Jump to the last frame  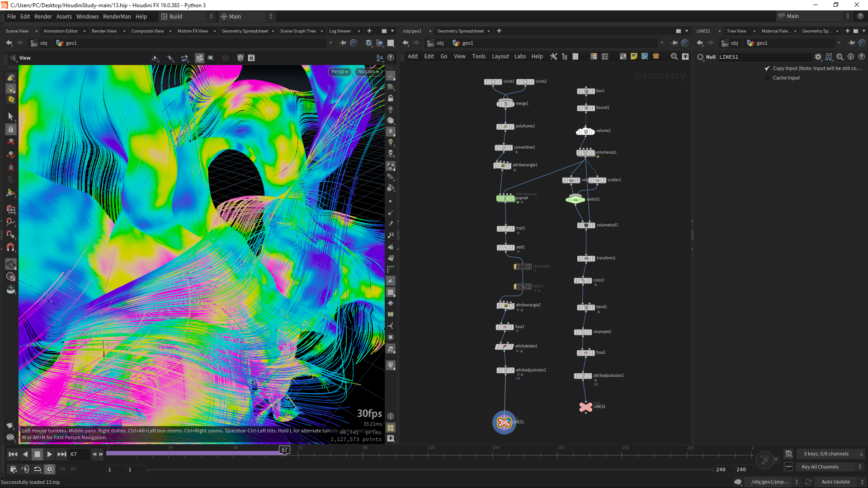point(62,454)
